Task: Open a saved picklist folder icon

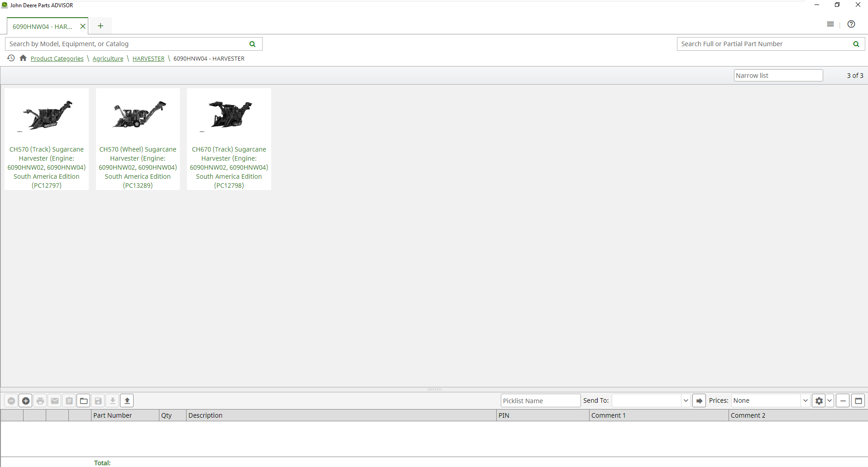Action: 84,400
